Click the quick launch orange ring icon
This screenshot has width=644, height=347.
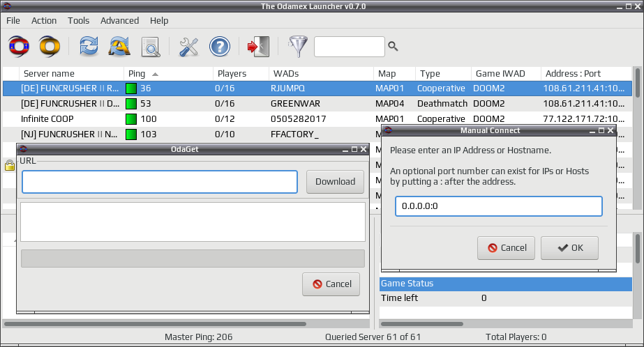(x=50, y=47)
